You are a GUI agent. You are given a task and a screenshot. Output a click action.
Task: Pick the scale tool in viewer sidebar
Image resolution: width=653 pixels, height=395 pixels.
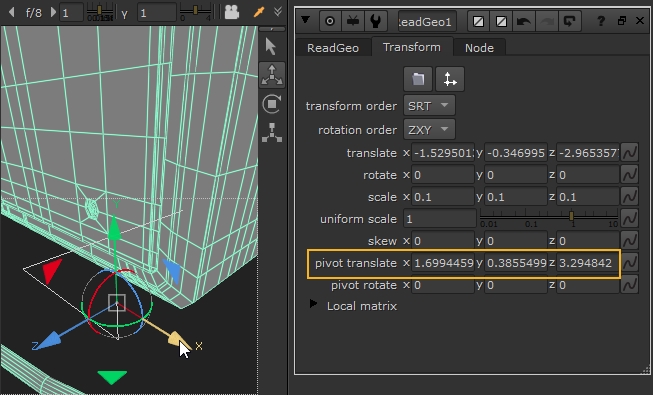272,132
